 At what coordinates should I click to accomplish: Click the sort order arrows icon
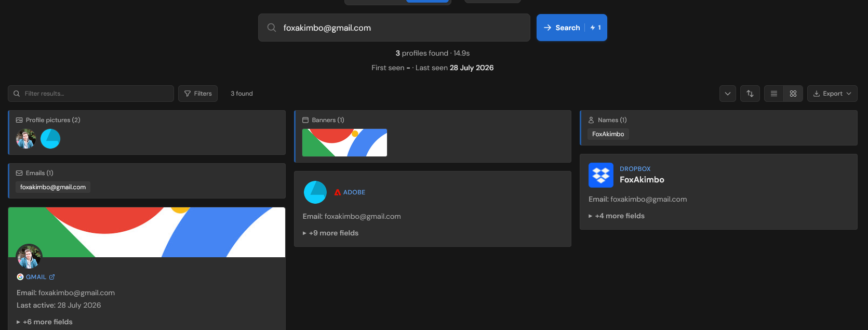(x=750, y=94)
